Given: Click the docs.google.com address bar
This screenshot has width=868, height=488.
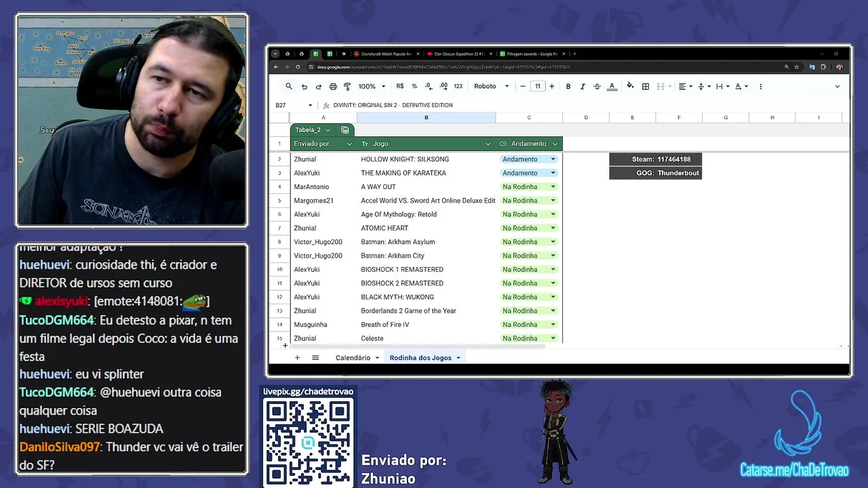Looking at the screenshot, I should coord(542,67).
